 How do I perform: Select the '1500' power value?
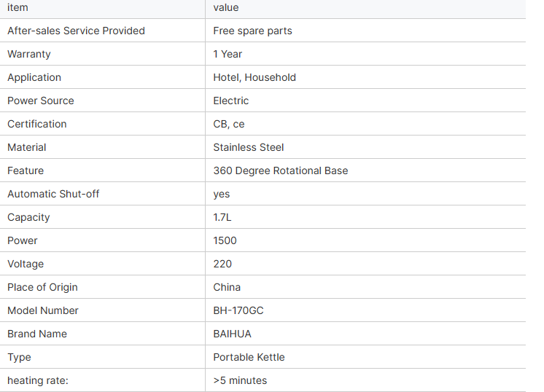pyautogui.click(x=225, y=240)
